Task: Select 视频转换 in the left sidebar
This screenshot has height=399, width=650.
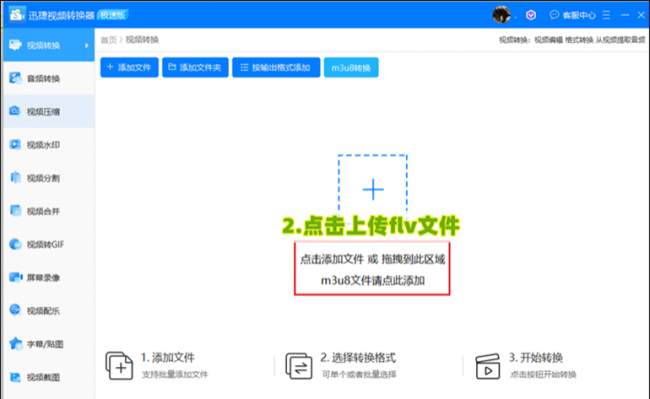Action: tap(49, 45)
